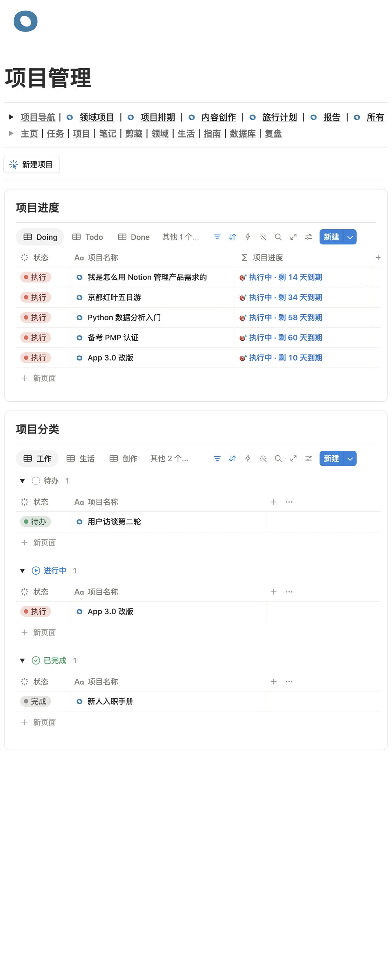Switch to the Doing view tab

point(40,237)
